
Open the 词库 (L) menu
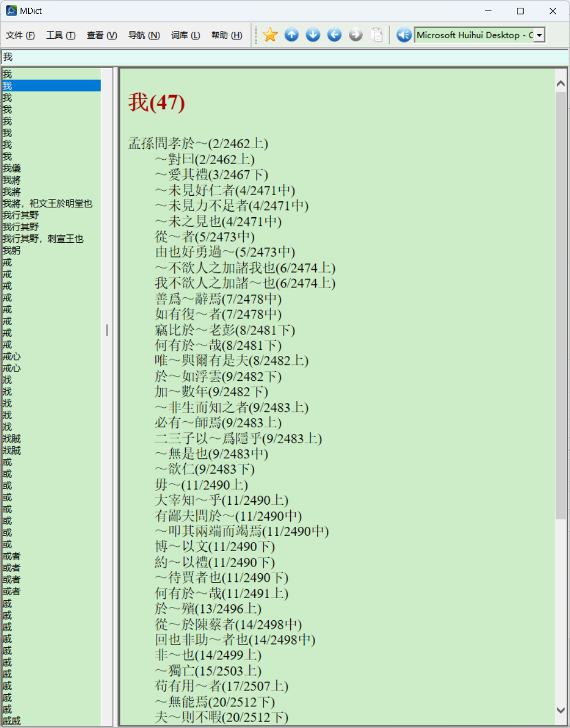click(x=185, y=35)
